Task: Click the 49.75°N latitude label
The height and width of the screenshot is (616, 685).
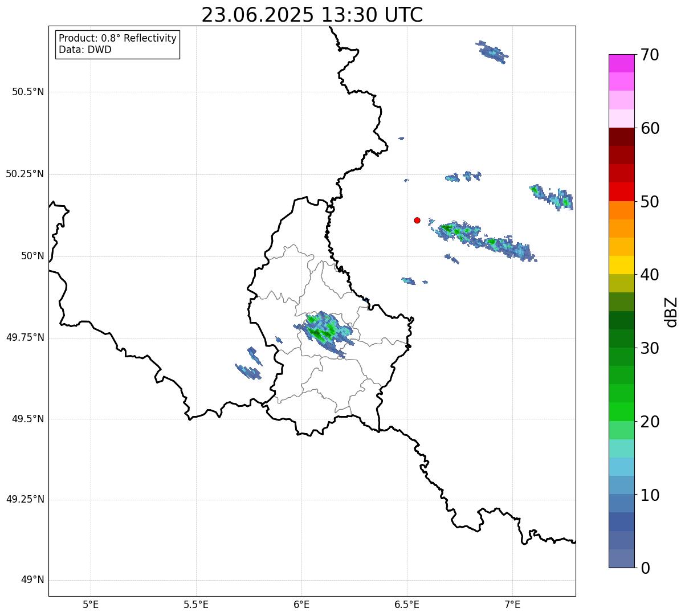Action: pos(25,337)
